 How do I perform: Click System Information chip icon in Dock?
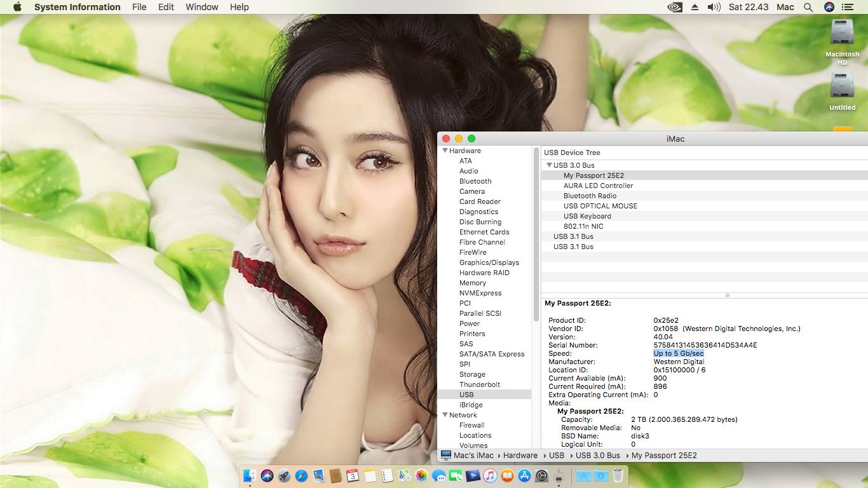point(559,475)
